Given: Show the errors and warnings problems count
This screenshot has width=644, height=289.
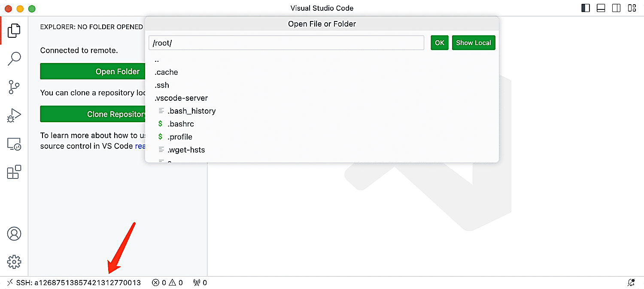Looking at the screenshot, I should point(167,283).
